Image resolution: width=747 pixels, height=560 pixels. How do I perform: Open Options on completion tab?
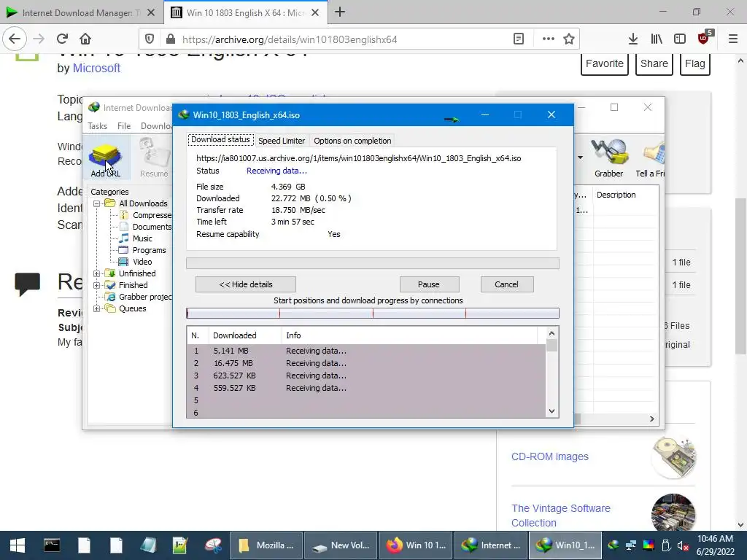[352, 141]
